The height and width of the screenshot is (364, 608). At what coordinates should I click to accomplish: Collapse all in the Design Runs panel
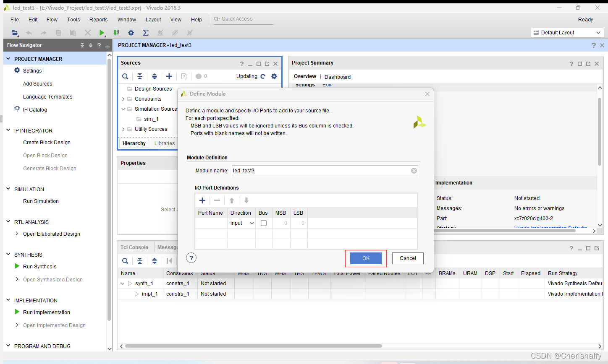click(140, 261)
